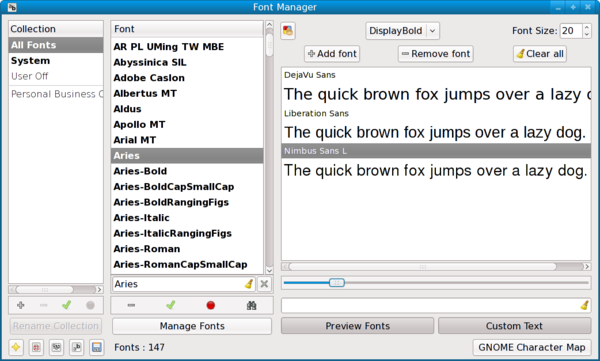Open the DisplayBold style dropdown

tap(403, 31)
